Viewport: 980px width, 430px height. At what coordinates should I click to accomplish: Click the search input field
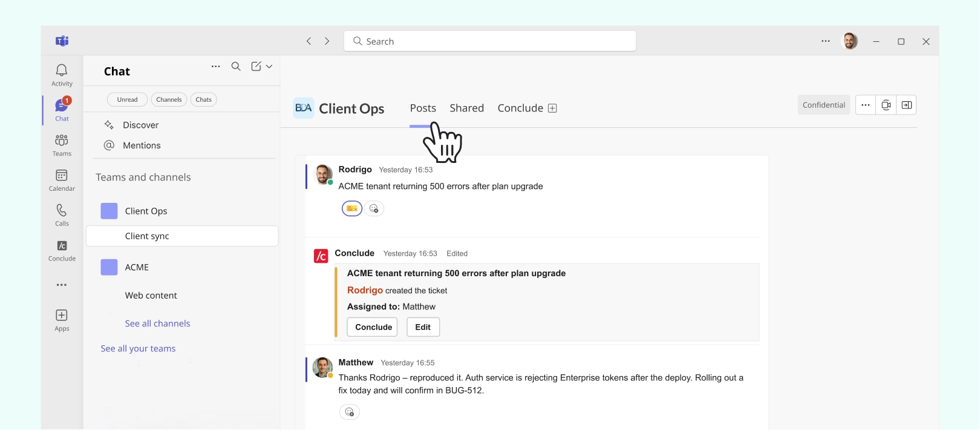pos(490,41)
